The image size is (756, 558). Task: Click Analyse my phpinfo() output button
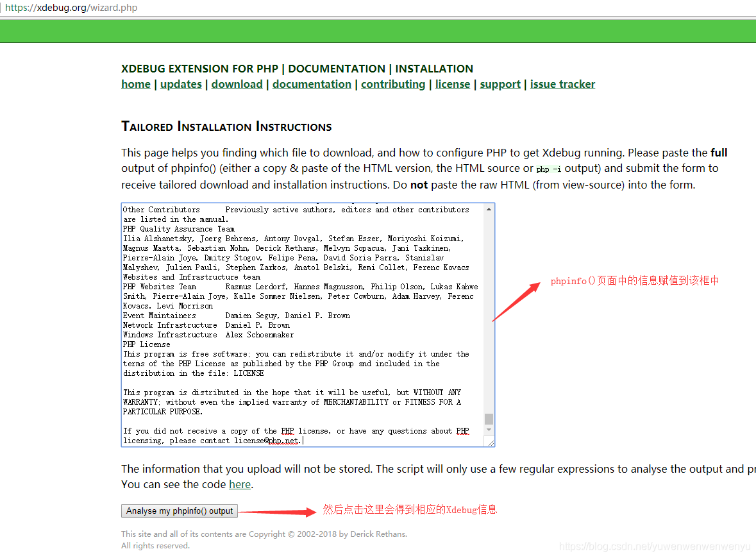[180, 511]
